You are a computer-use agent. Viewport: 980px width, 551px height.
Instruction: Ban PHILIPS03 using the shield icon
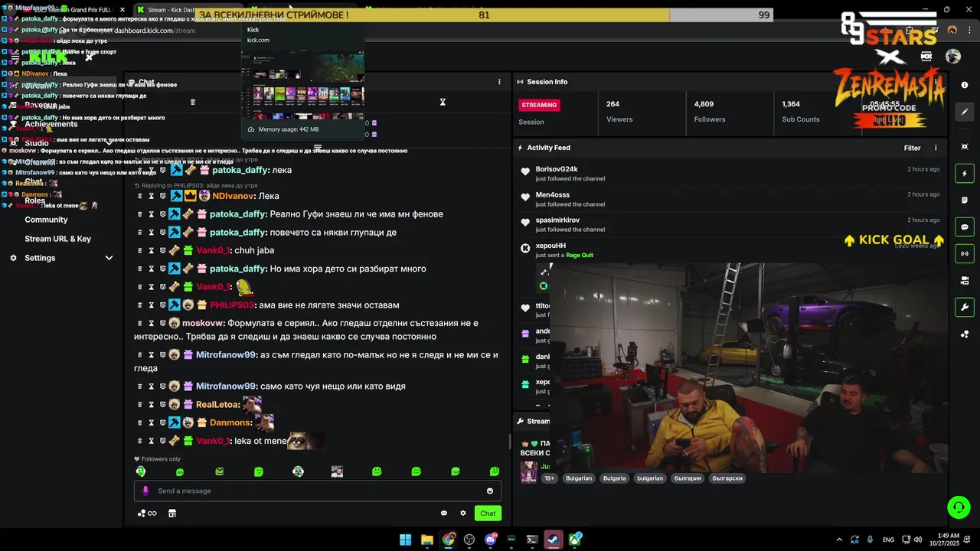point(163,305)
